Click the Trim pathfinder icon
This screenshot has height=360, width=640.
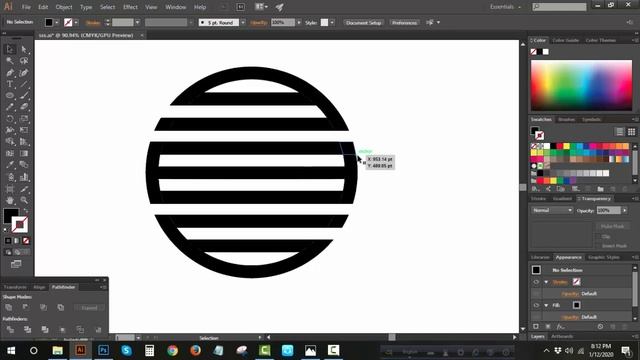point(27,329)
